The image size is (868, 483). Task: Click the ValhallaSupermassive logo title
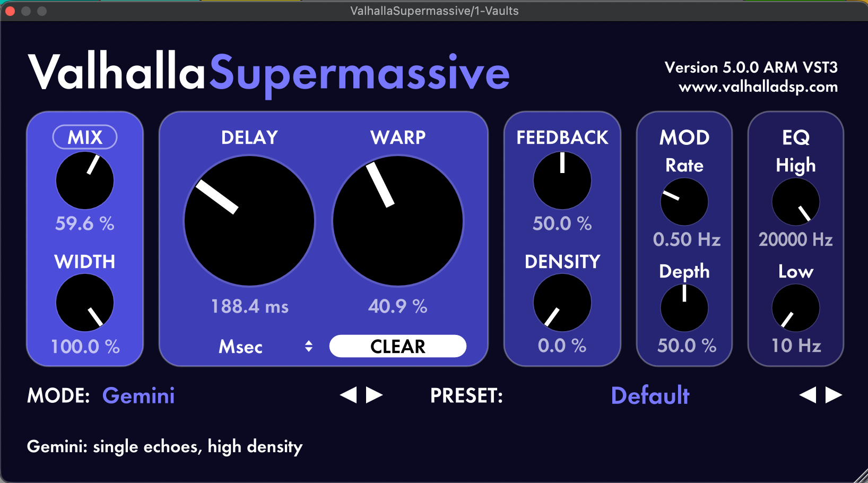[x=269, y=73]
